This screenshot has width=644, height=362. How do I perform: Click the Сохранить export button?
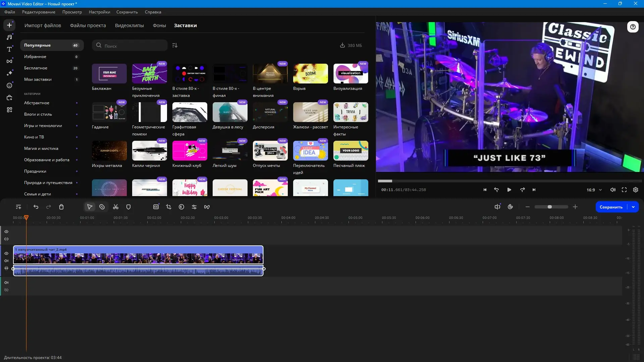pos(611,207)
